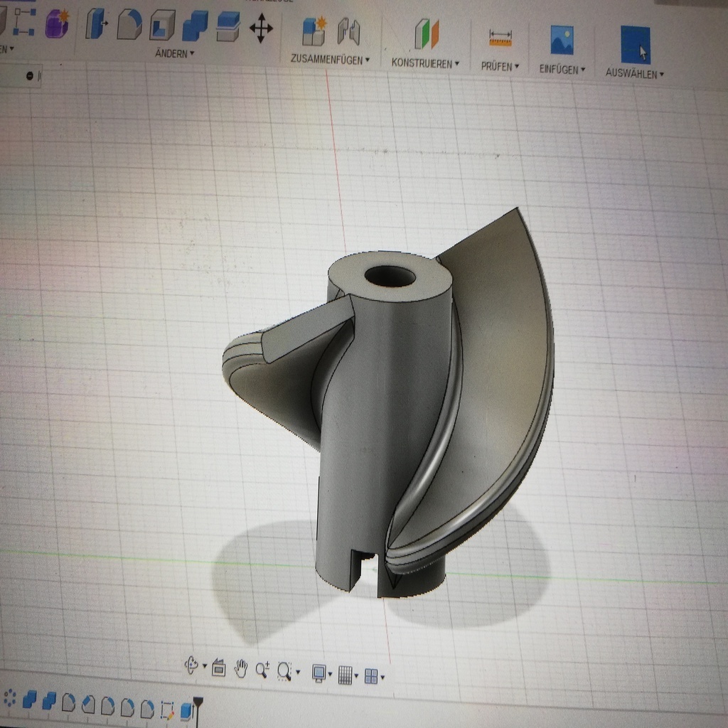Select the Measure ruler icon
The height and width of the screenshot is (728, 728).
500,38
